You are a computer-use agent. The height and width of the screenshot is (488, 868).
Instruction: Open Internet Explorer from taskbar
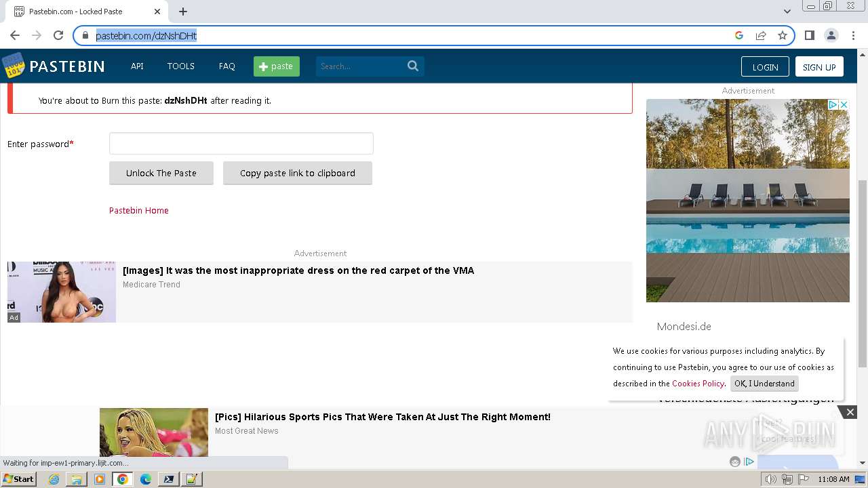[x=54, y=479]
